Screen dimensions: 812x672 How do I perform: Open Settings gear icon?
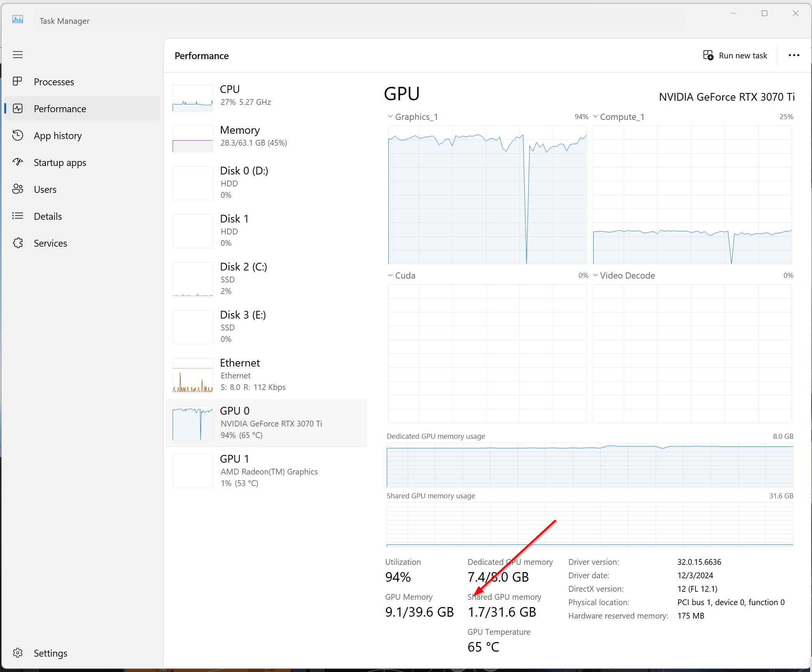click(x=17, y=653)
